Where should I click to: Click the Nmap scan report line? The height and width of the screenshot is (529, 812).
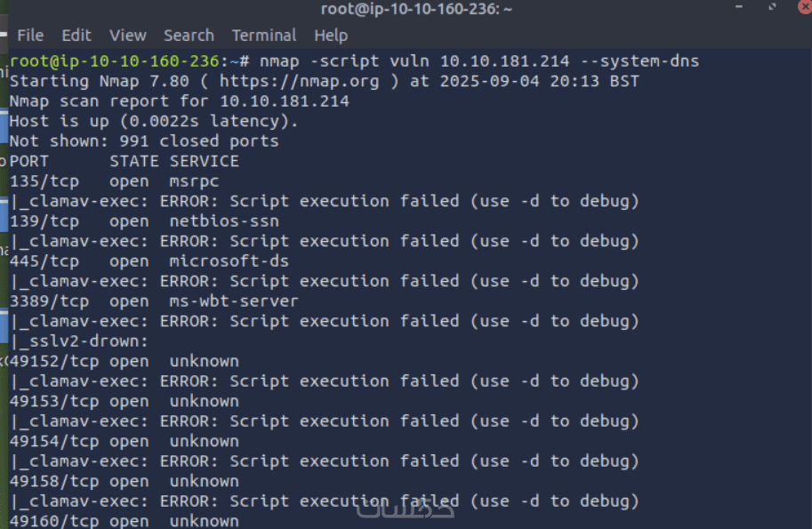(179, 101)
